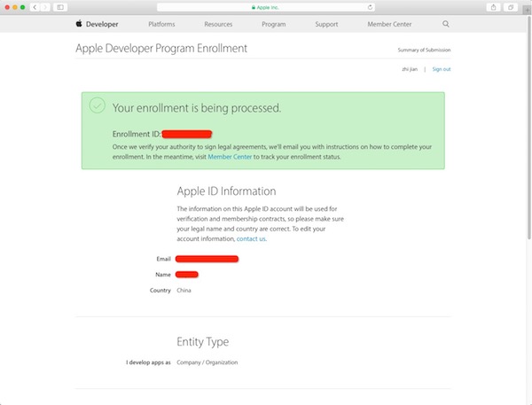Open the Share button in Safari toolbar
This screenshot has height=405, width=532.
[x=491, y=7]
